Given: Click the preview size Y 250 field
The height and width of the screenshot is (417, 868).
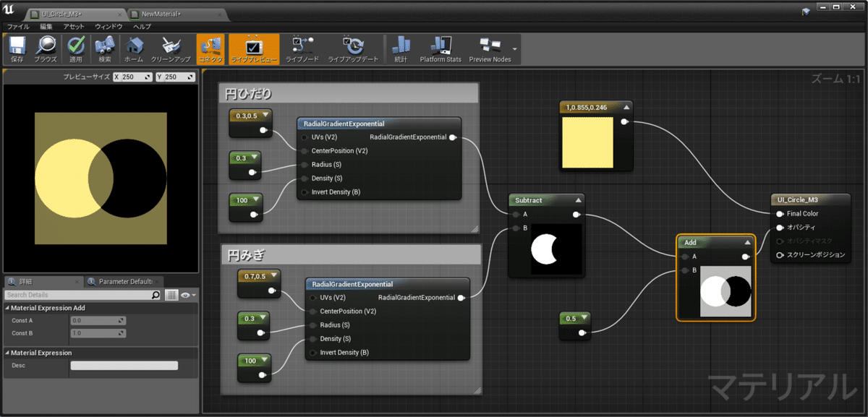Looking at the screenshot, I should pos(176,77).
